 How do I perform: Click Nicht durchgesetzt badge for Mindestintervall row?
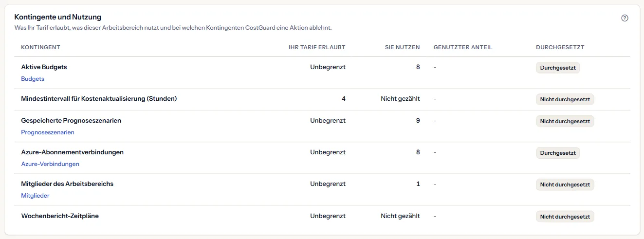coord(565,99)
